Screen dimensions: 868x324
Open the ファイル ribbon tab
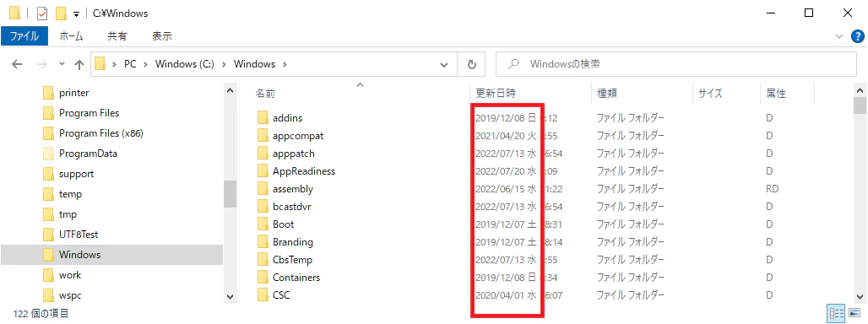click(24, 36)
